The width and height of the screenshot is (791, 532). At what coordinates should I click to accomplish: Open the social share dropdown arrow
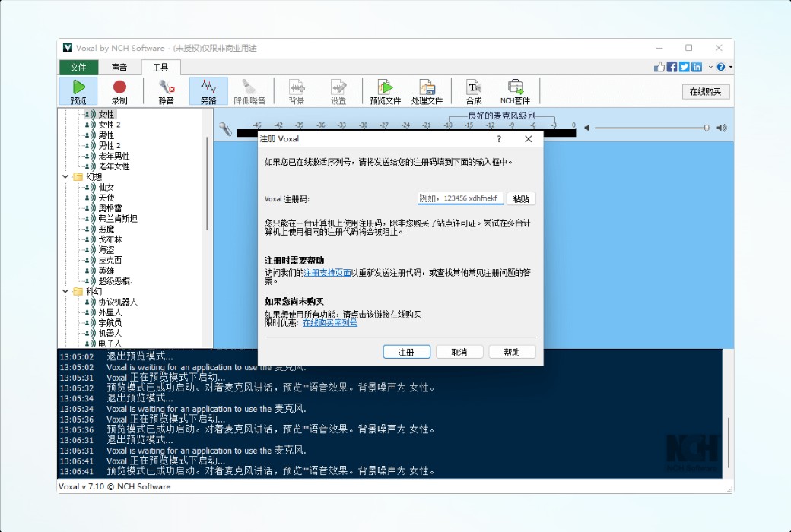pyautogui.click(x=710, y=67)
